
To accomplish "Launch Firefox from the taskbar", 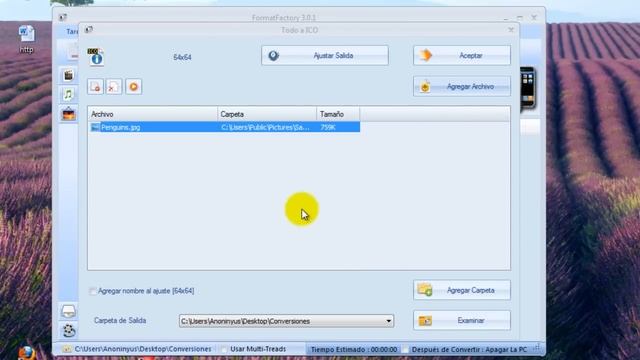I will point(26,353).
